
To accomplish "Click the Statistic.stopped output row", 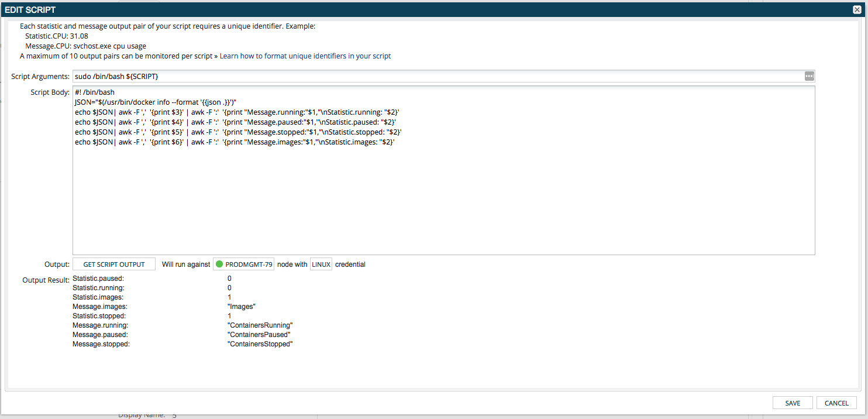I will pyautogui.click(x=152, y=316).
